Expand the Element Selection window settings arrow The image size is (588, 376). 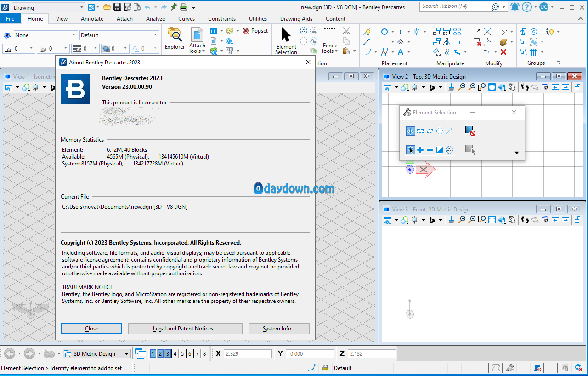click(x=517, y=153)
